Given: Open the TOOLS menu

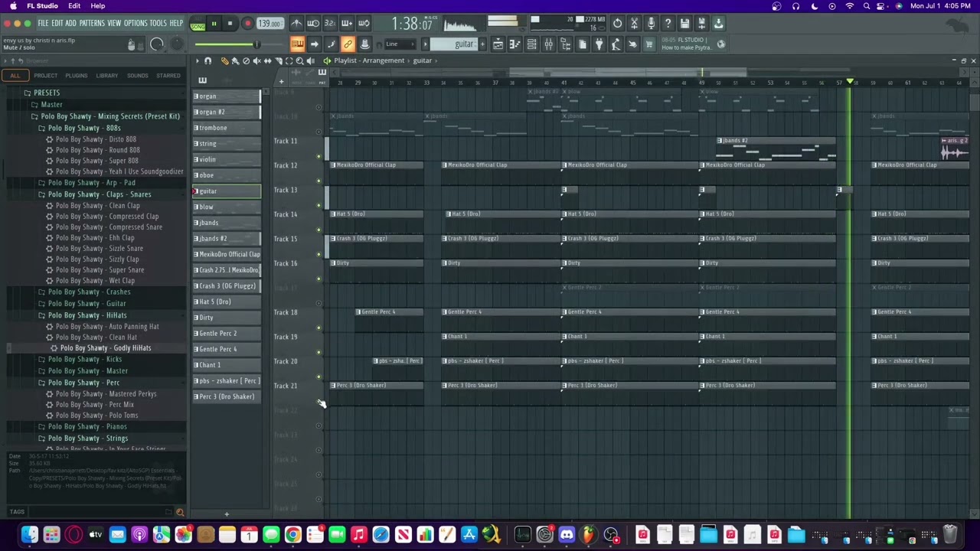Looking at the screenshot, I should click(x=158, y=24).
